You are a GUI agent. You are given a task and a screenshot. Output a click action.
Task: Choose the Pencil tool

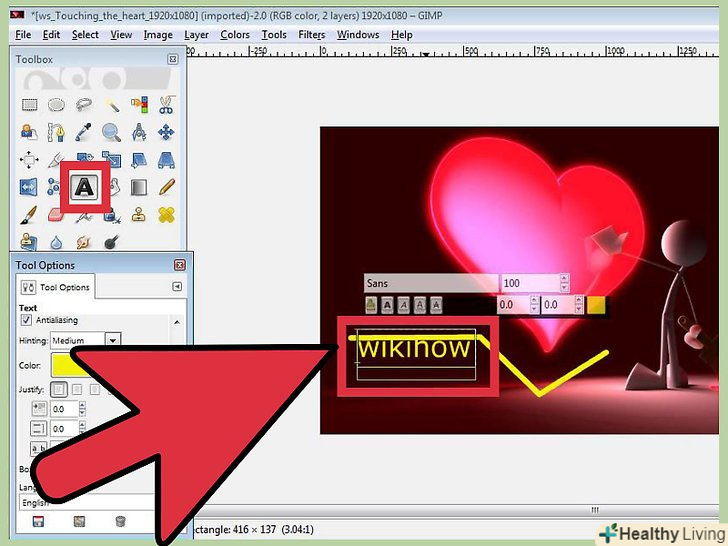click(166, 187)
